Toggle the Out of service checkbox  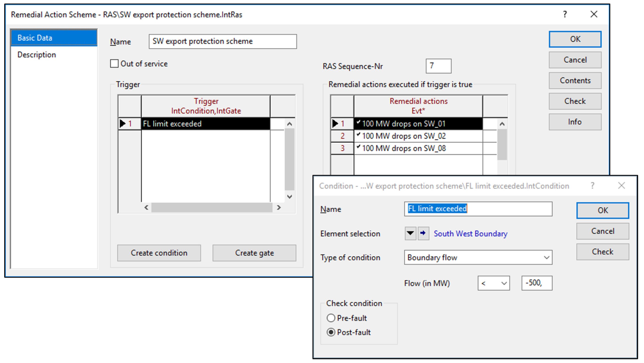115,63
